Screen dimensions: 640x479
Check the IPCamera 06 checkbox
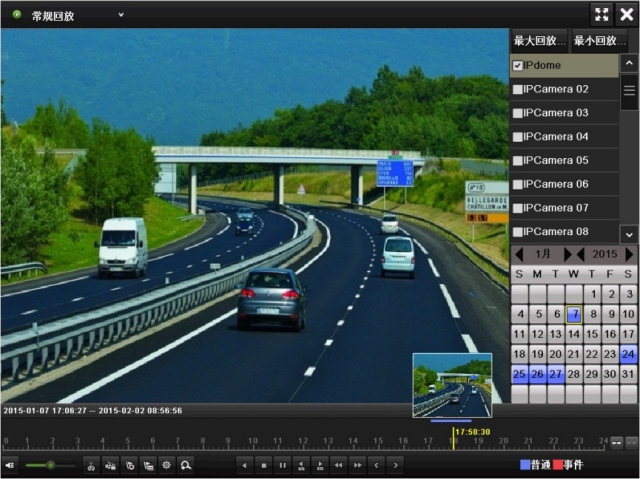518,185
